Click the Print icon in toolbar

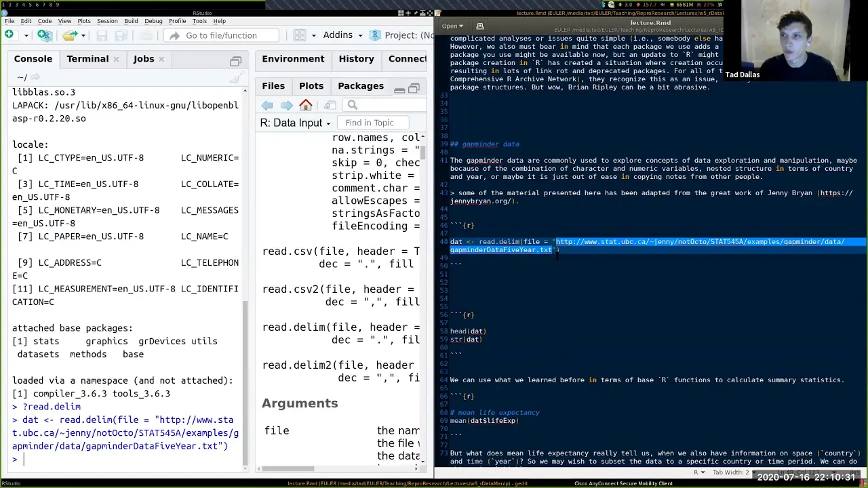(x=146, y=35)
